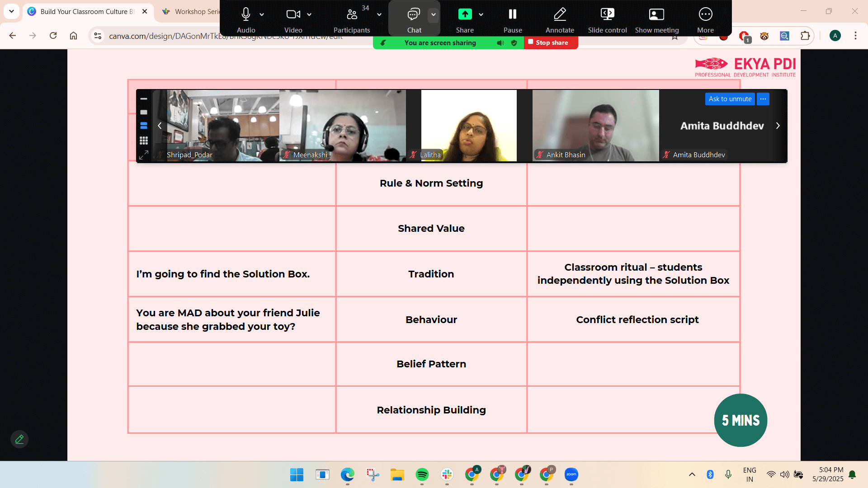Screen dimensions: 868x488
Task: Click the green security shield icon
Action: point(514,43)
